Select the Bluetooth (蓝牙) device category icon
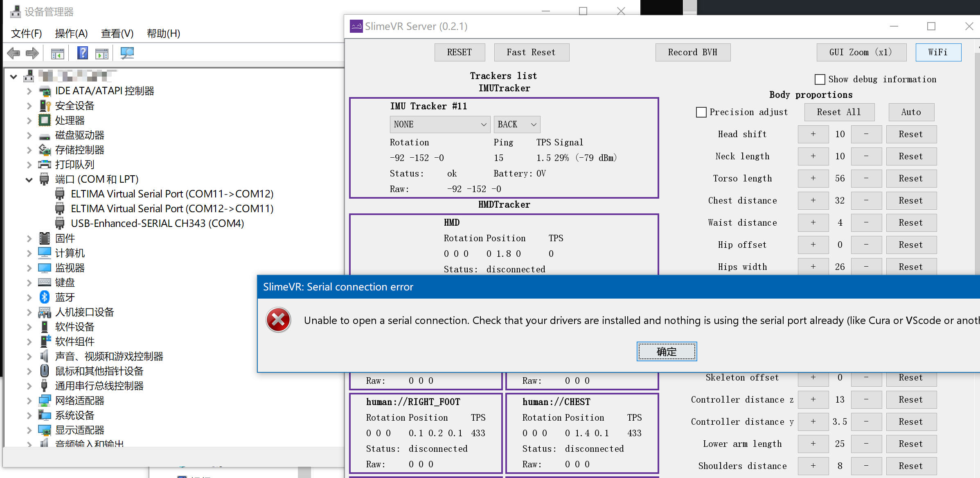This screenshot has height=478, width=980. point(45,297)
